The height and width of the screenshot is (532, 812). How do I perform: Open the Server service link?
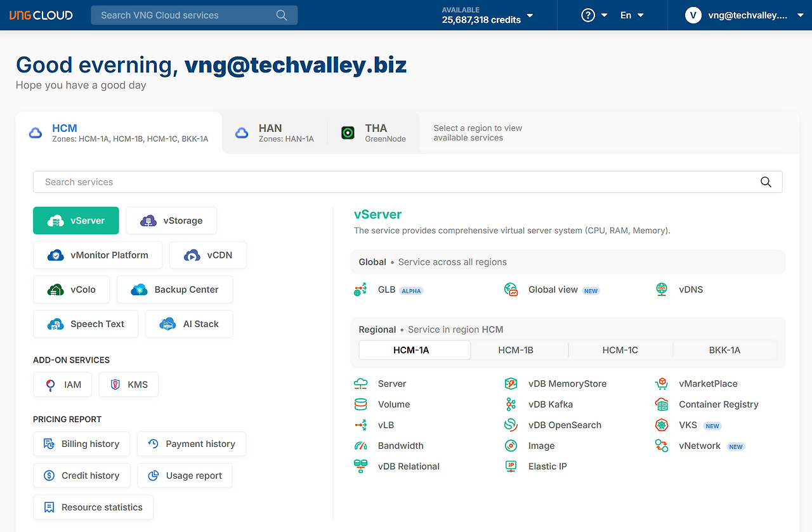(x=392, y=383)
